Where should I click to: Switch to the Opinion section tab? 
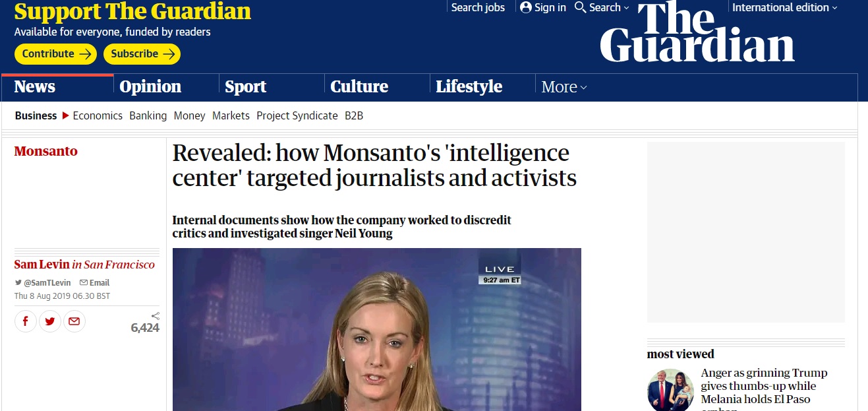click(150, 87)
